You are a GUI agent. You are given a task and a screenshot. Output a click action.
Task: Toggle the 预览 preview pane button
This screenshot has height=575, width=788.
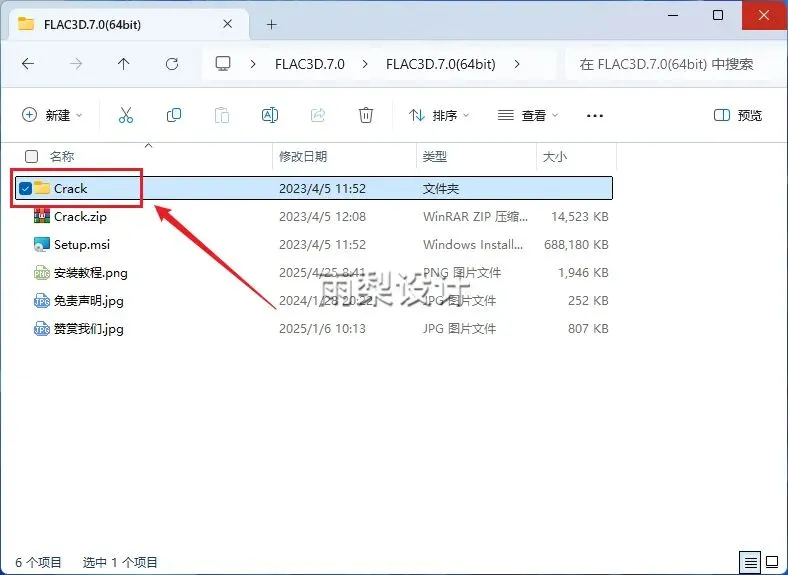point(738,115)
